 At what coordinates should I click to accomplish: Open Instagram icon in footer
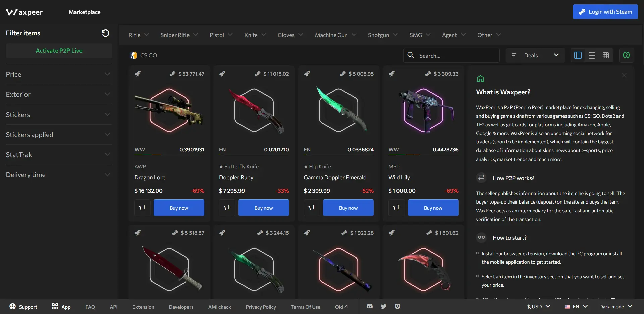click(x=397, y=306)
